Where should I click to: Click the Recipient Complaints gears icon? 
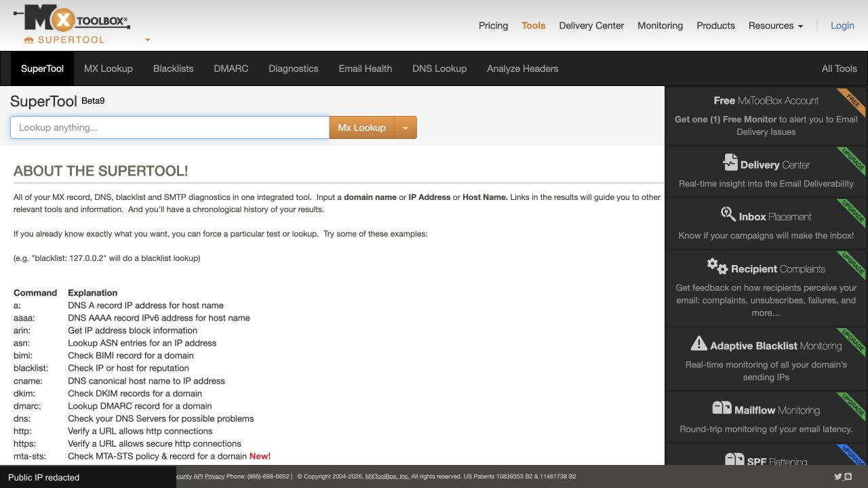point(717,266)
